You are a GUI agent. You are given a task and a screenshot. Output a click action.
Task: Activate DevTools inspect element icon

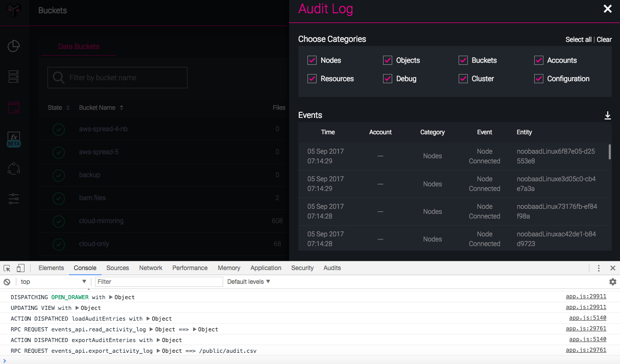tap(7, 268)
